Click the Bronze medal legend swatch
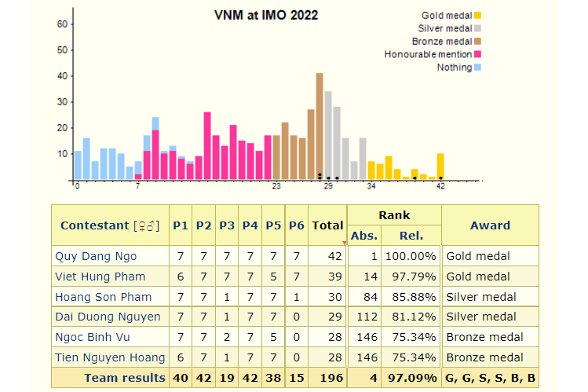Image resolution: width=588 pixels, height=392 pixels. pyautogui.click(x=477, y=42)
